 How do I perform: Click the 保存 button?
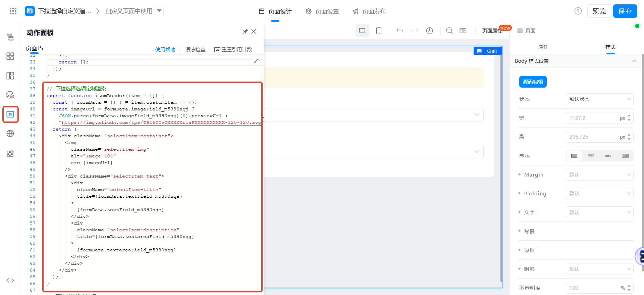625,11
